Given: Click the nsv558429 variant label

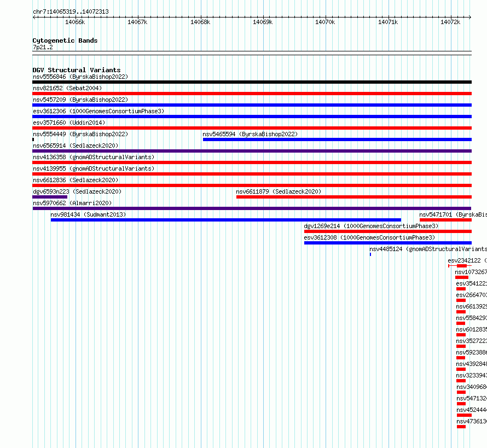Looking at the screenshot, I should (x=472, y=318).
